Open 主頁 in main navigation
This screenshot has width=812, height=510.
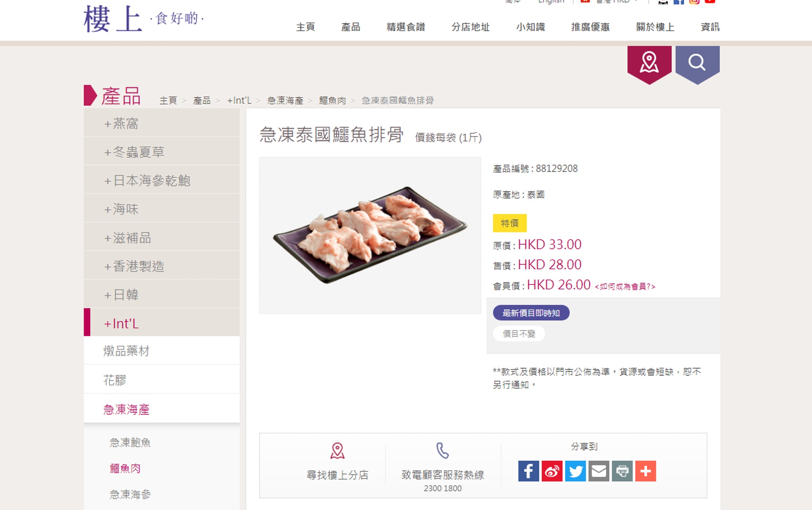(x=305, y=27)
